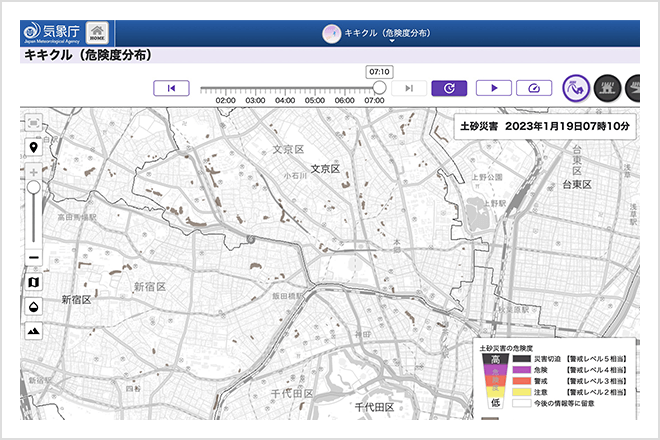Click the HOME icon button
Image resolution: width=660 pixels, height=440 pixels.
97,33
